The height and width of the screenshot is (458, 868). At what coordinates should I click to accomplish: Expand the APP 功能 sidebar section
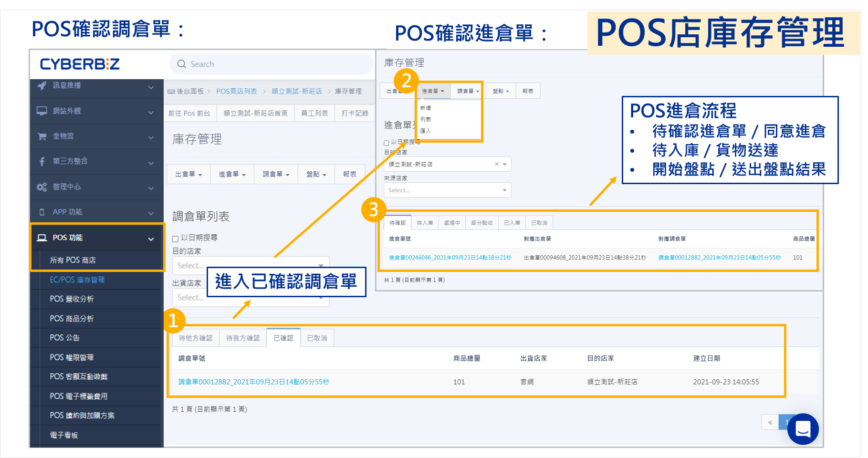(151, 213)
